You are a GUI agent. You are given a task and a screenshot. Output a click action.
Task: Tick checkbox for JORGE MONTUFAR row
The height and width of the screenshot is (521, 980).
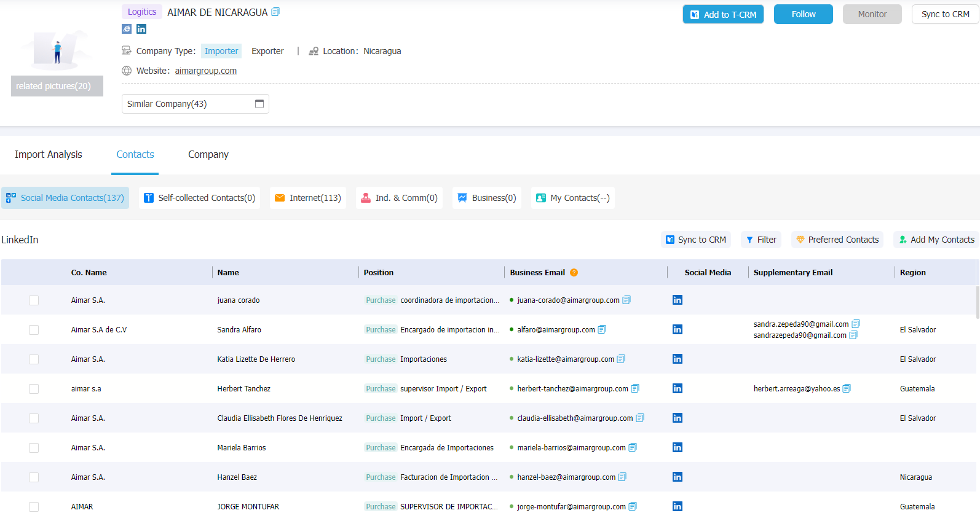[34, 507]
